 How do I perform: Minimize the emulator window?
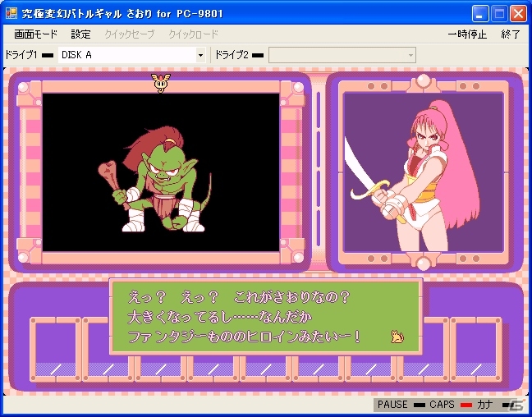479,14
